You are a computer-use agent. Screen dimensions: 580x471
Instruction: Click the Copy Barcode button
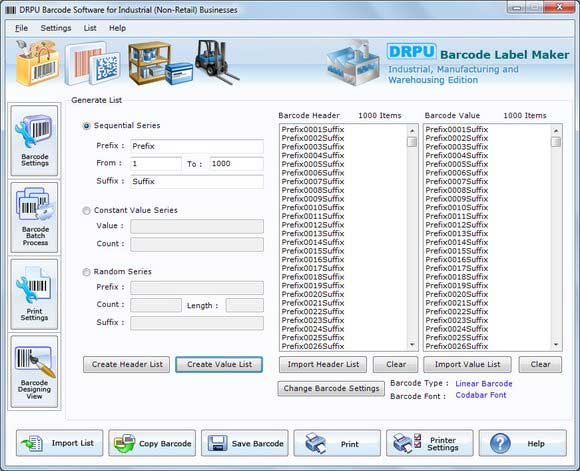152,443
